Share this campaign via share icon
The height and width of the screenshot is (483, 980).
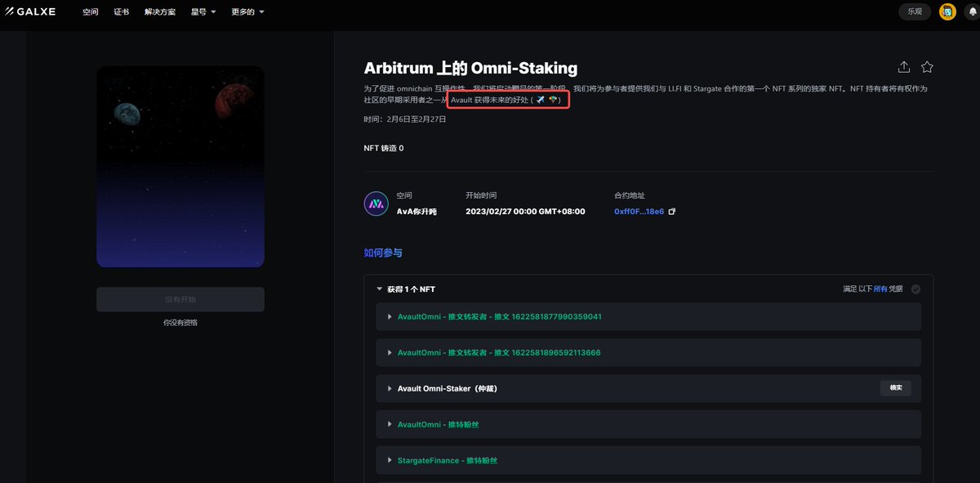pos(904,67)
